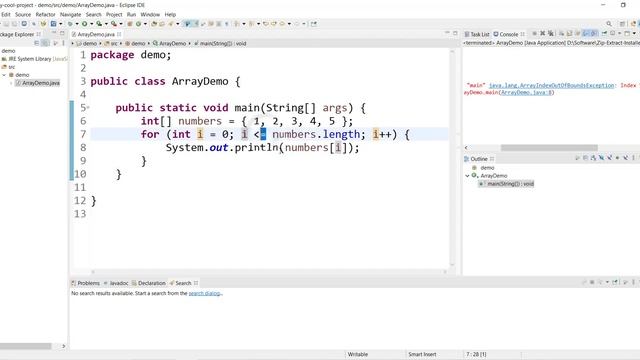Open the Console view menu dropdown arrow
Image resolution: width=640 pixels, height=360 pixels.
634,33
